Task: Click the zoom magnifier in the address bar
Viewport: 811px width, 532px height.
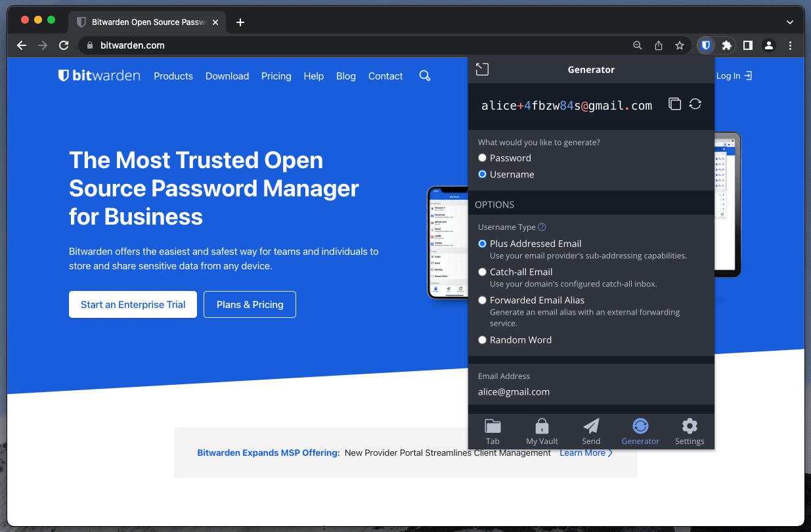Action: 638,45
